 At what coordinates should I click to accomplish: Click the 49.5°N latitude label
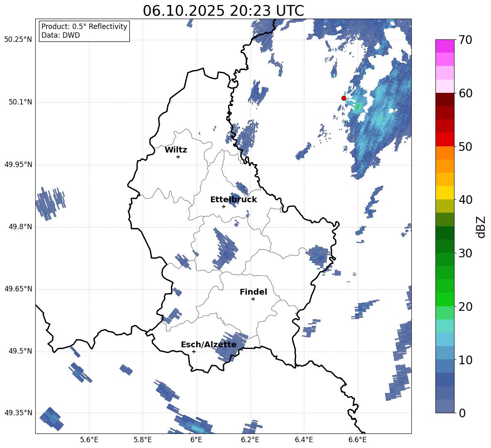click(x=20, y=351)
